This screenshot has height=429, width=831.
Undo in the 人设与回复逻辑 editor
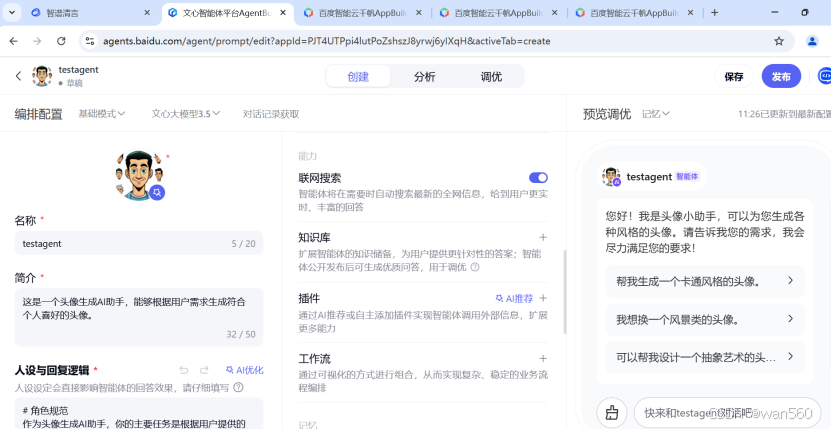(x=184, y=370)
